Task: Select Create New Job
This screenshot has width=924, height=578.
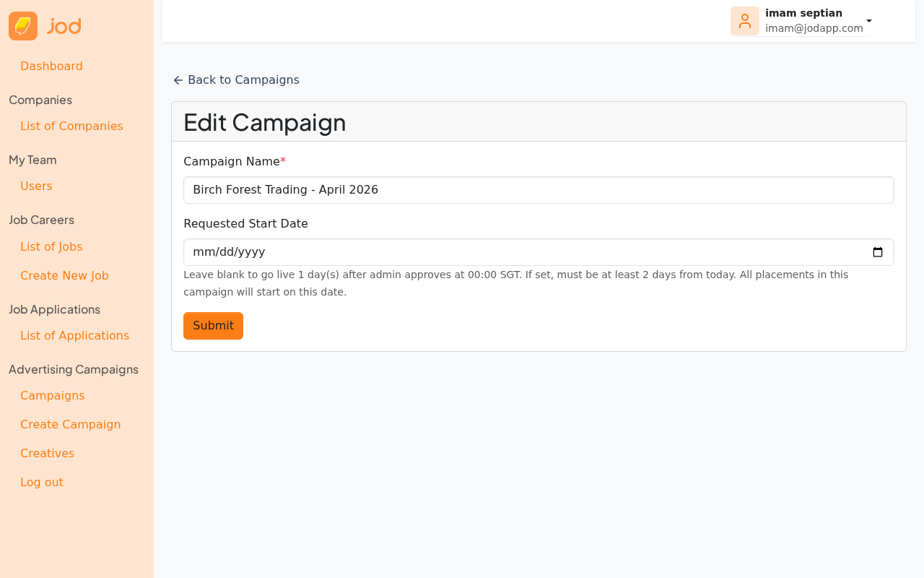Action: click(64, 276)
